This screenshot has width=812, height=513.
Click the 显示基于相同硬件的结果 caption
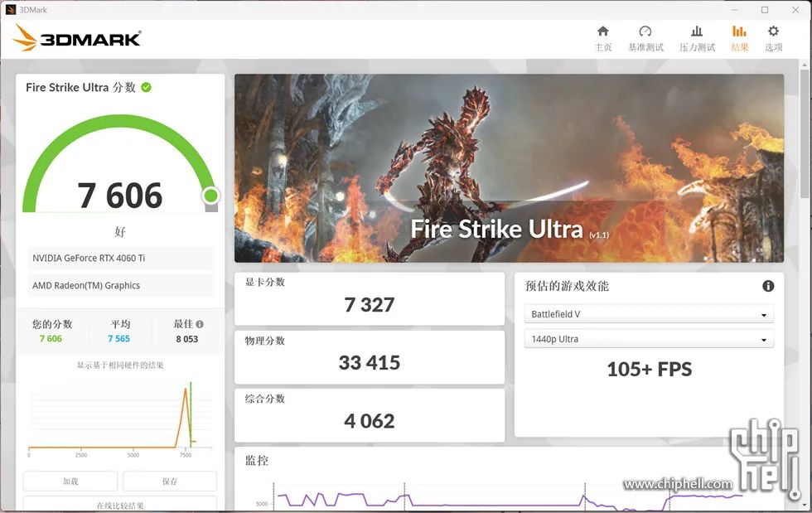point(120,365)
